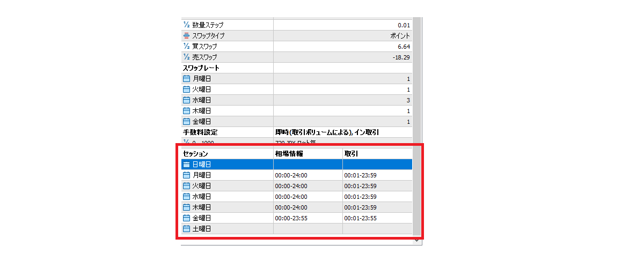Select the スワップレート section heading
This screenshot has width=644, height=268.
click(x=201, y=68)
